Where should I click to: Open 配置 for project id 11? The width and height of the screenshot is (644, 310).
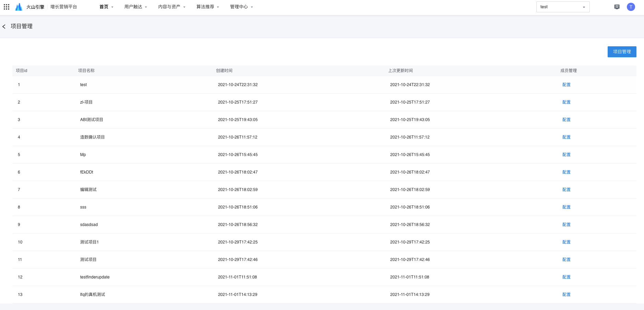[566, 260]
